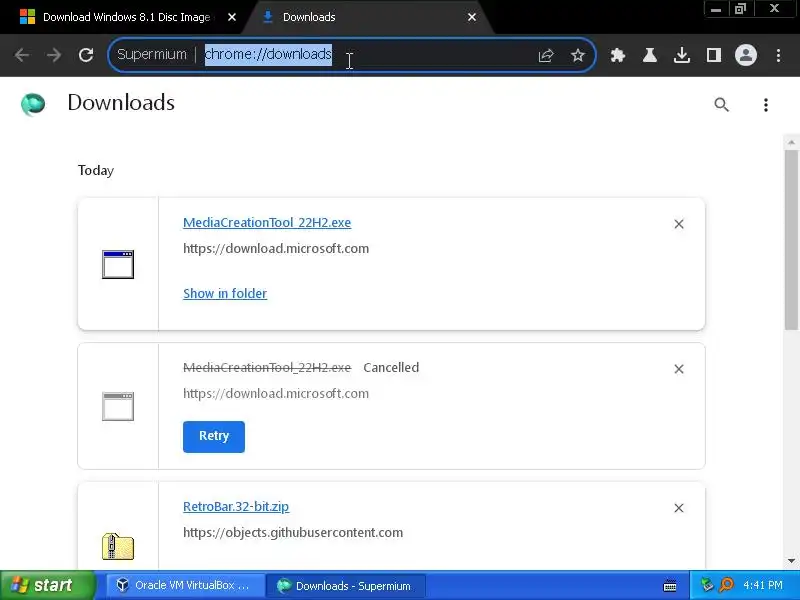Click Show in folder link

225,293
